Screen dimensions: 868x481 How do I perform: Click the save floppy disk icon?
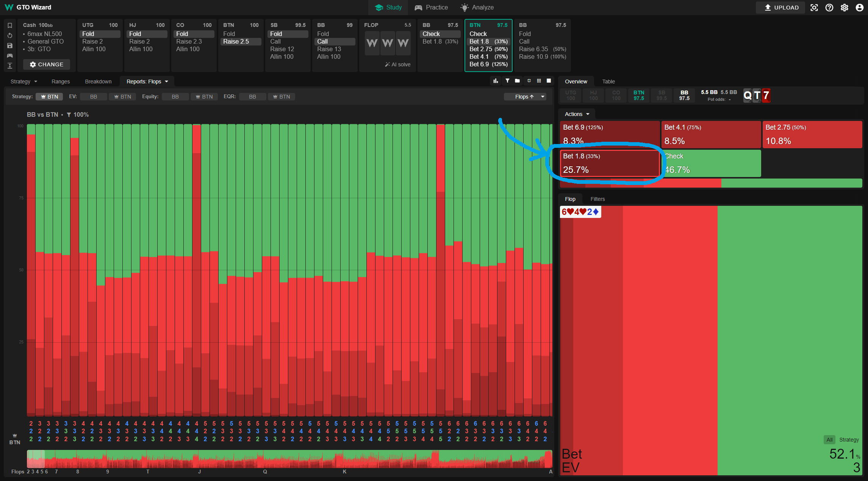[10, 45]
